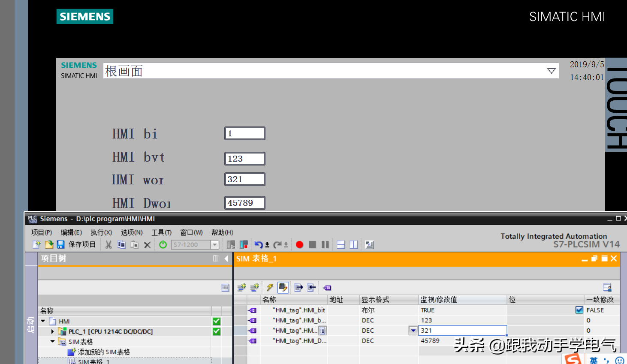Open the 工具(T) menu

click(x=161, y=232)
